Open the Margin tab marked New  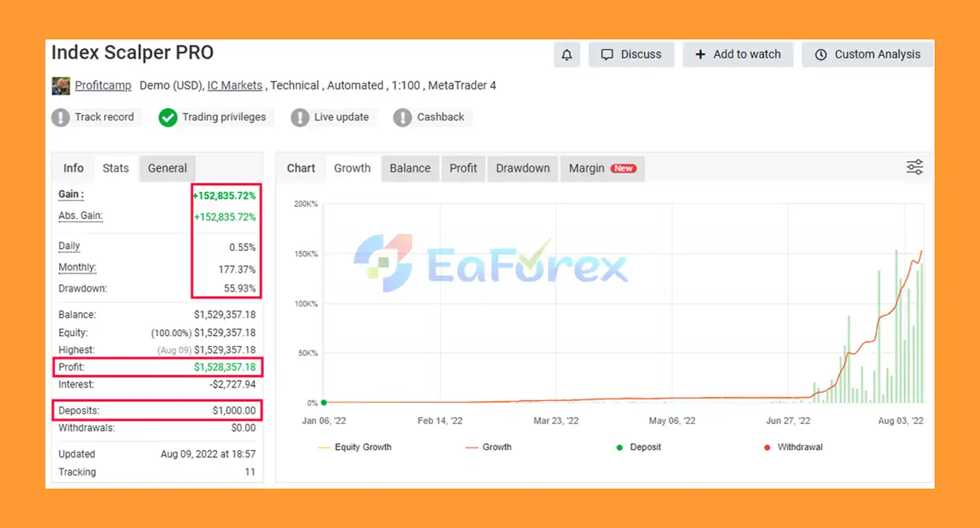point(603,168)
